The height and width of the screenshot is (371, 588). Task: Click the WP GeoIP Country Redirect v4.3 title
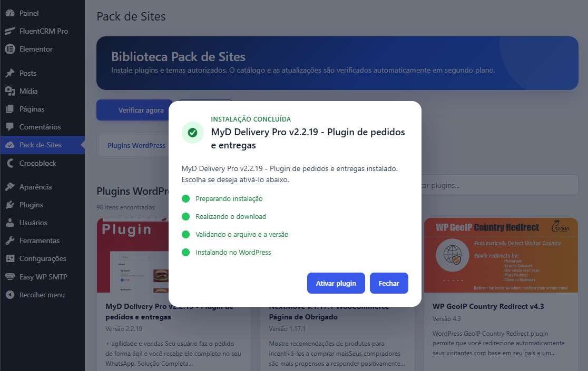pyautogui.click(x=488, y=306)
